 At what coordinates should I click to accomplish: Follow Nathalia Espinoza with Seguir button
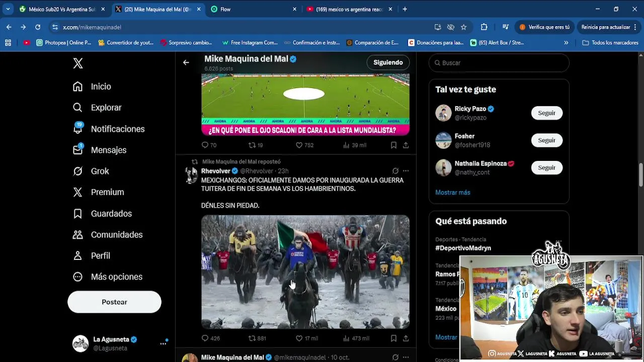point(546,167)
